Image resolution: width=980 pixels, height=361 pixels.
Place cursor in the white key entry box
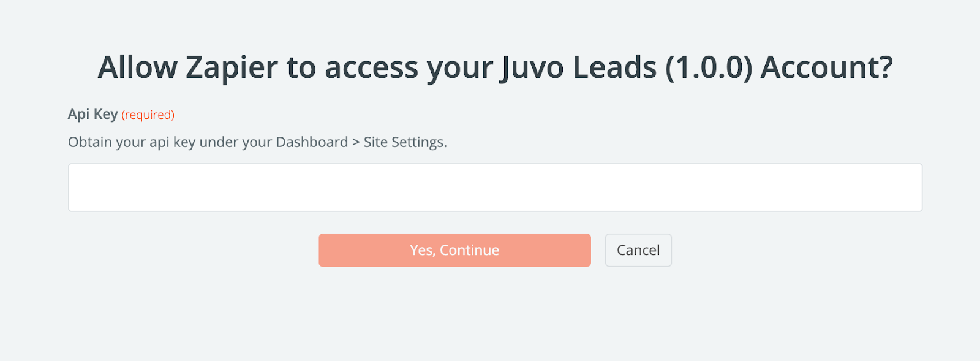[x=495, y=188]
